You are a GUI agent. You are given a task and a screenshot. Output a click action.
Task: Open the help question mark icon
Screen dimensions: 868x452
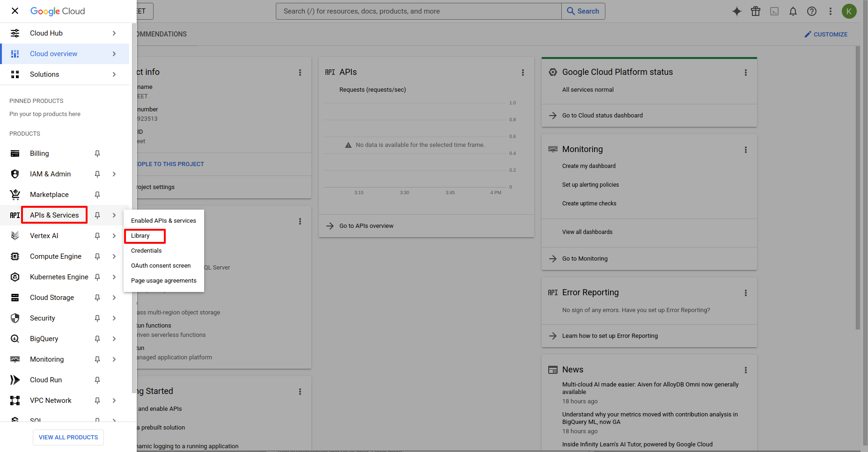pyautogui.click(x=812, y=11)
